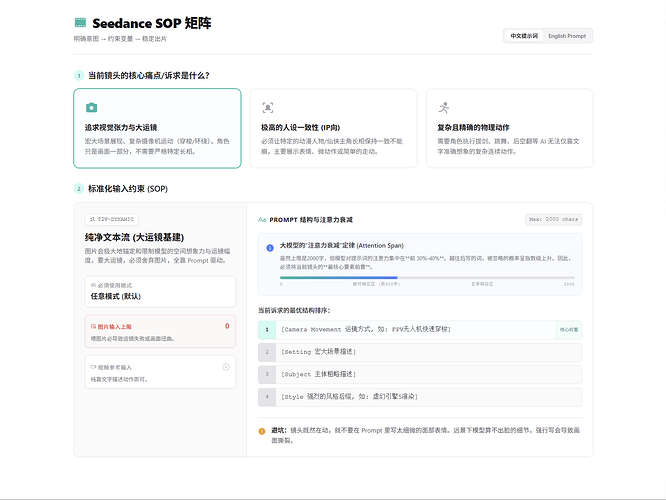Switch to 中文提示词 language tab
Image resolution: width=666 pixels, height=500 pixels.
(524, 36)
